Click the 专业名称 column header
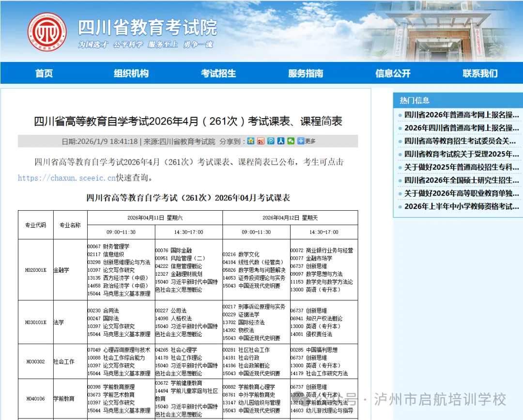 tap(70, 225)
